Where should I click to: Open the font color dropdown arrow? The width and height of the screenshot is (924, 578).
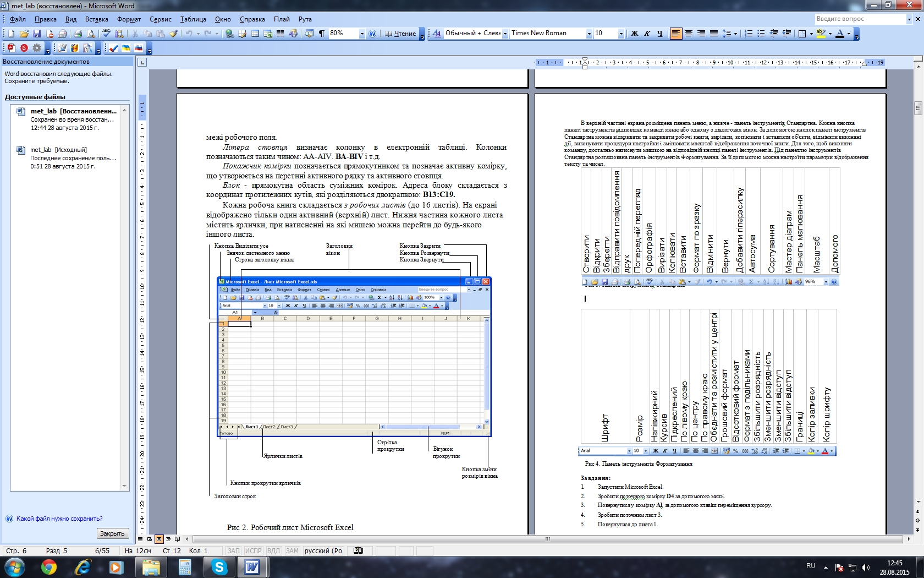coord(849,34)
